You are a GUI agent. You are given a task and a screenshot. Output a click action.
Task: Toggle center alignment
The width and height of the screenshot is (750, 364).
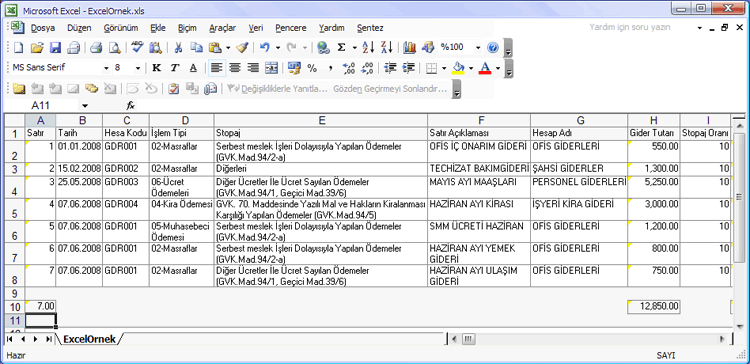[x=234, y=68]
